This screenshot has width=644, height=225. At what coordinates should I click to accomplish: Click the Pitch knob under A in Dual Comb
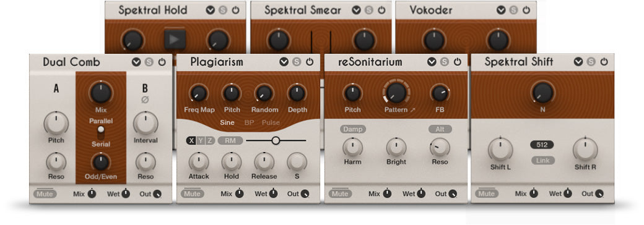[x=56, y=124]
